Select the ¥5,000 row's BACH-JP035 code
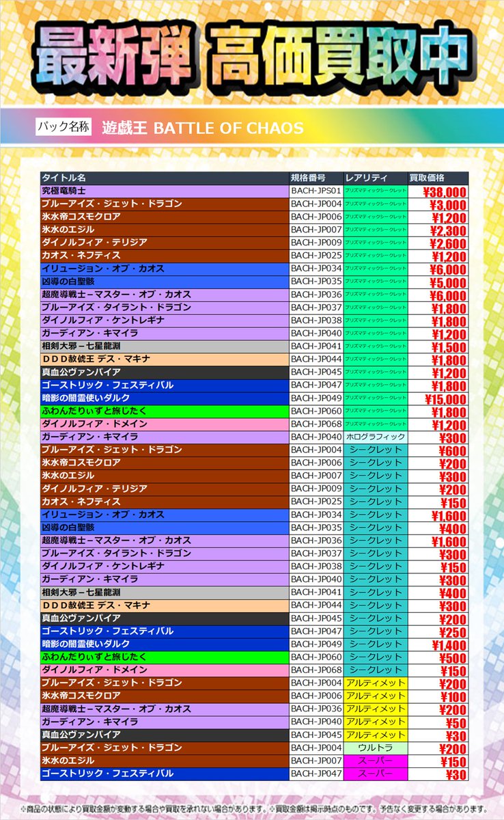This screenshot has width=504, height=820. click(x=316, y=282)
